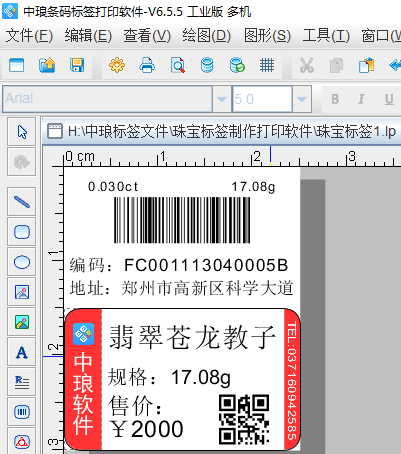Open the 工具(T) menu
Image resolution: width=401 pixels, height=454 pixels.
pos(326,36)
